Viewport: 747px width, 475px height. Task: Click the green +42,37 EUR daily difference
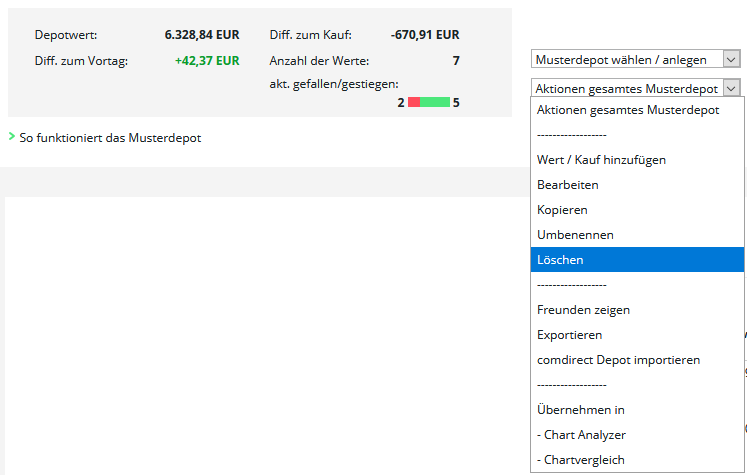207,60
